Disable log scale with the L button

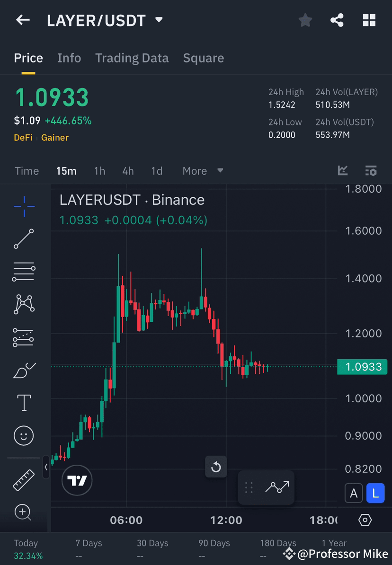(x=375, y=493)
